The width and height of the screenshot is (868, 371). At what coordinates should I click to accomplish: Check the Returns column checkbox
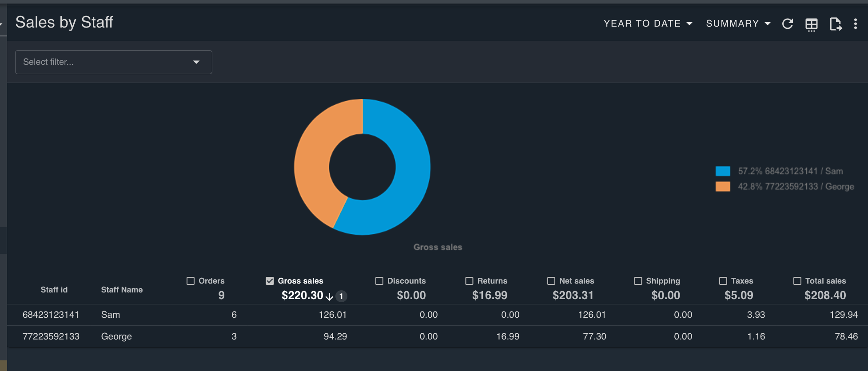pyautogui.click(x=469, y=281)
